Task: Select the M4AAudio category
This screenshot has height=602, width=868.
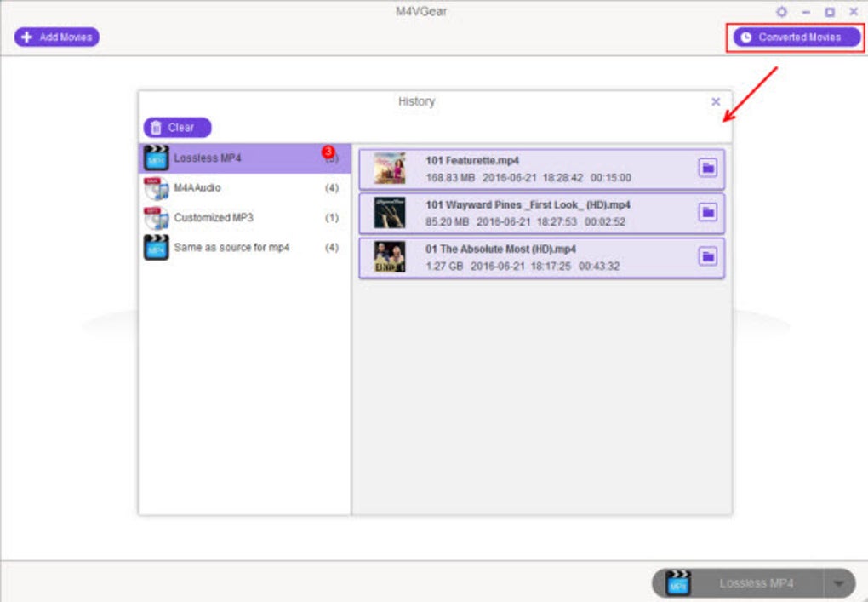Action: 245,188
